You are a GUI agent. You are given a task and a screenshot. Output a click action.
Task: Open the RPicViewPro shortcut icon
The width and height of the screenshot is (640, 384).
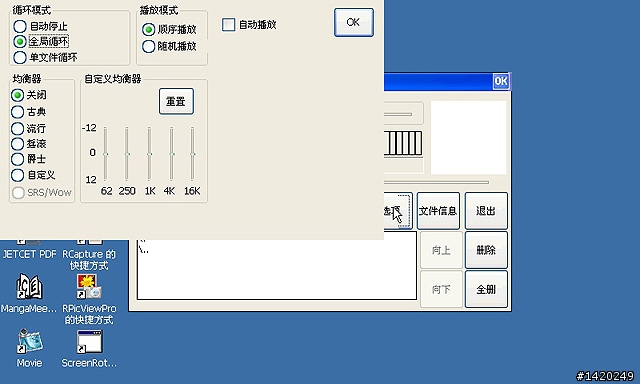(89, 286)
